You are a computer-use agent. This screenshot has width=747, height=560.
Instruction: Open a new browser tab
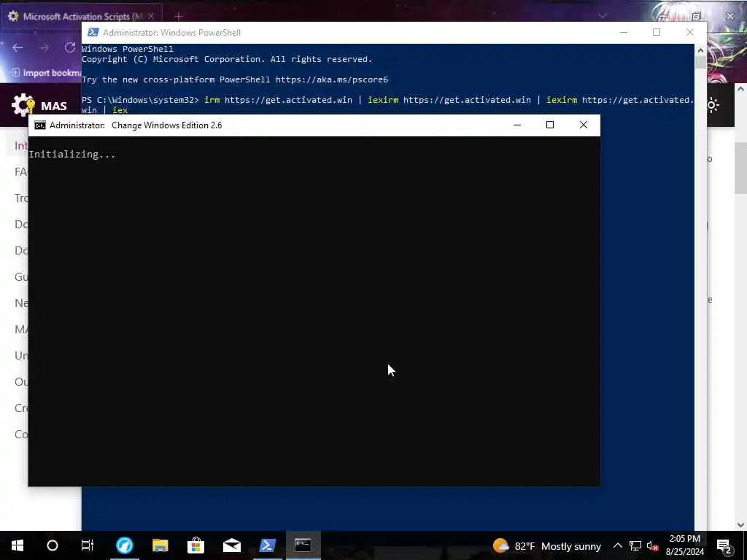(179, 16)
